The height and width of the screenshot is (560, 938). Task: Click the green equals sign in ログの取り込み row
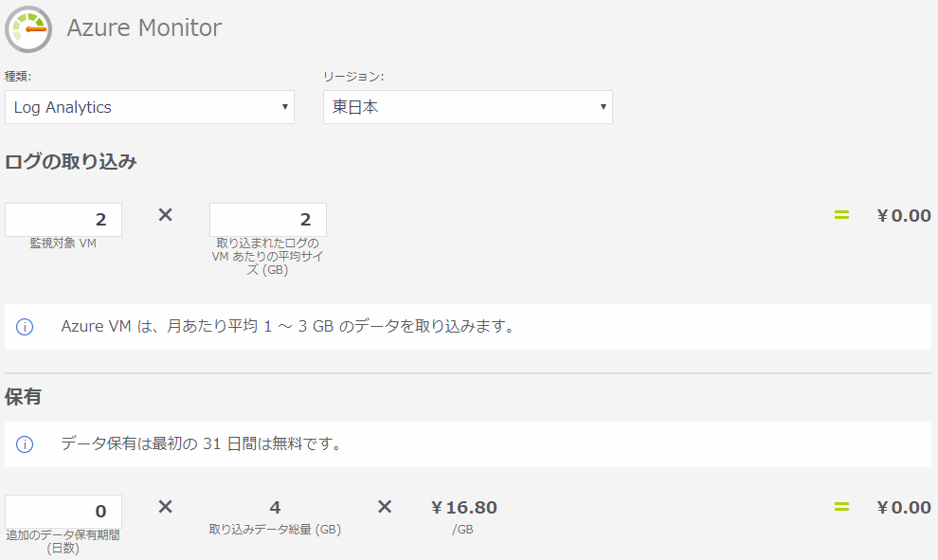[841, 215]
